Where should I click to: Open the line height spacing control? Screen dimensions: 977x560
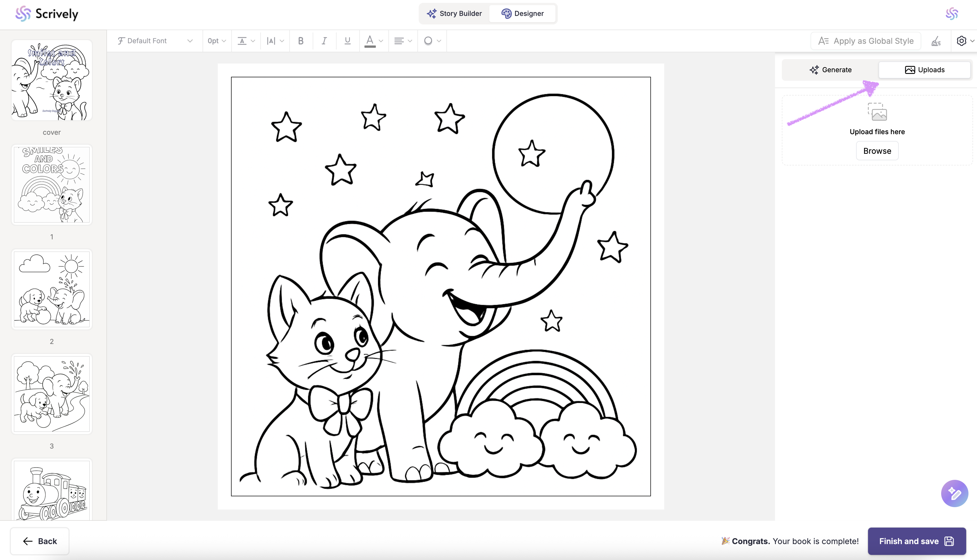click(x=246, y=41)
